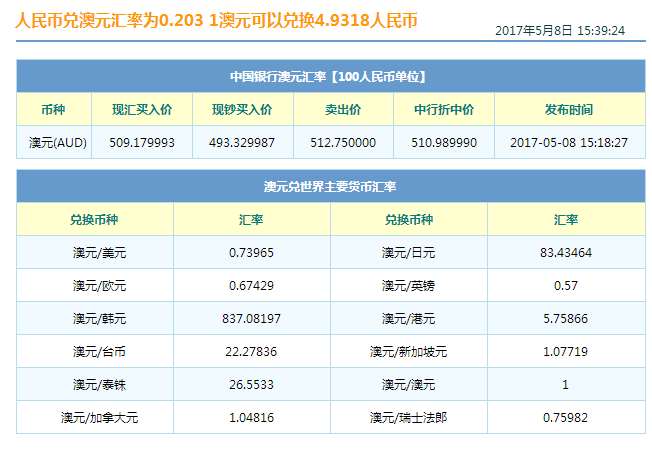Select the 837.08197 rate for 澳元/韩元
The height and width of the screenshot is (451, 652).
tap(251, 319)
